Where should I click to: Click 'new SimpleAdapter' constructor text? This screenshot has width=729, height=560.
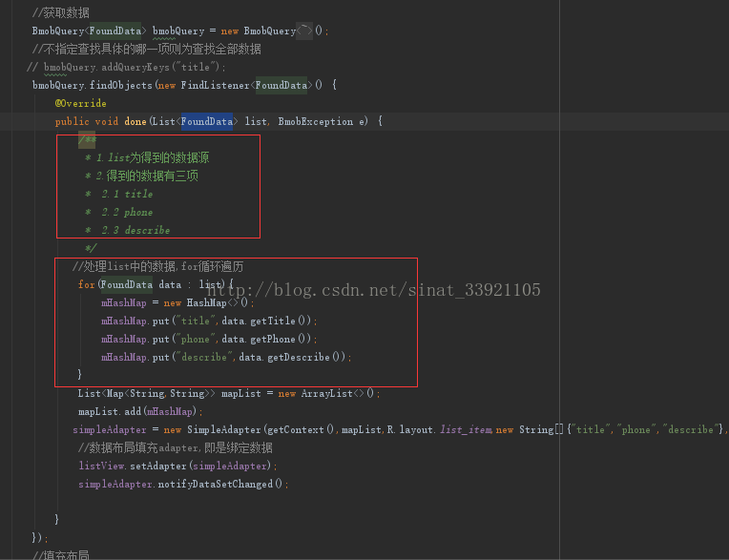point(212,430)
